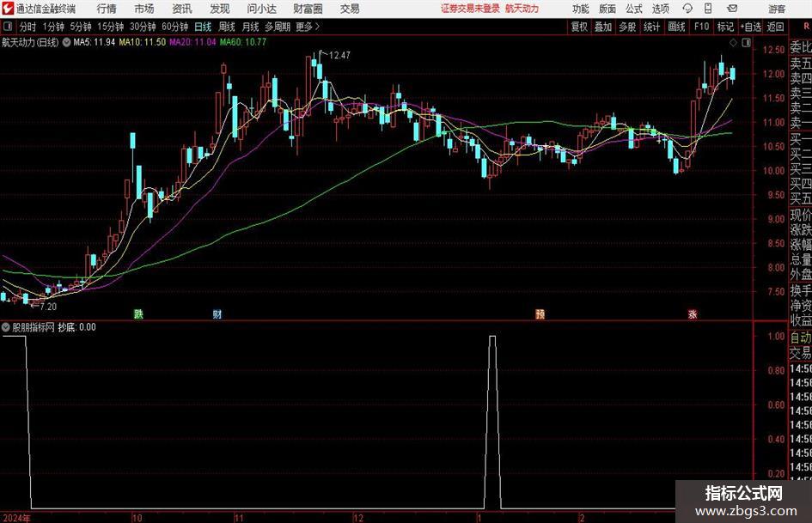This screenshot has width=812, height=523.
Task: Click the 航天动力(日线) chart title
Action: click(x=30, y=42)
